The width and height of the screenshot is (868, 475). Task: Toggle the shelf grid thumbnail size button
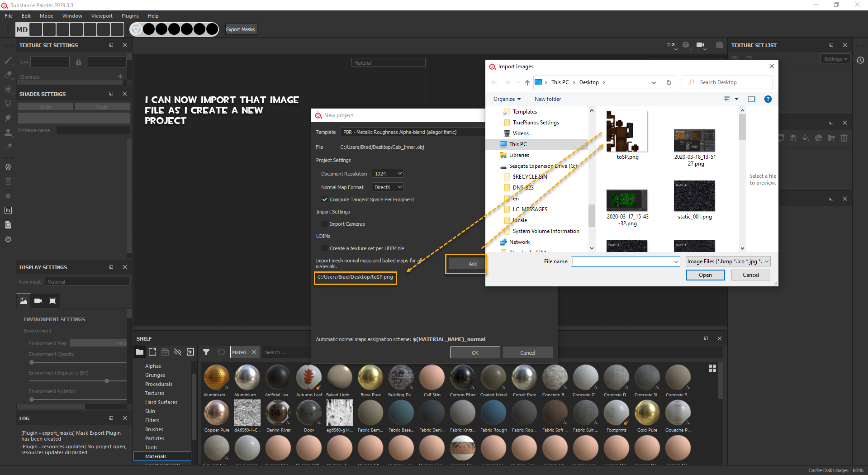tap(712, 368)
